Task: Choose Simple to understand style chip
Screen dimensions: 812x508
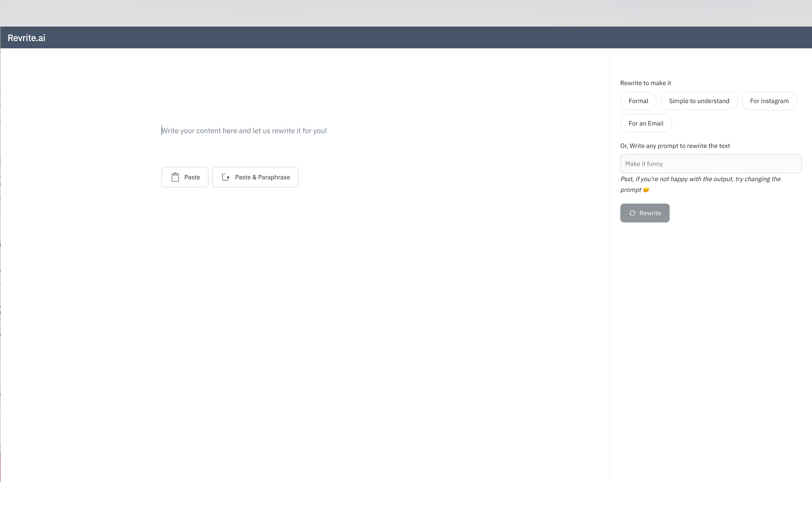Action: (699, 101)
